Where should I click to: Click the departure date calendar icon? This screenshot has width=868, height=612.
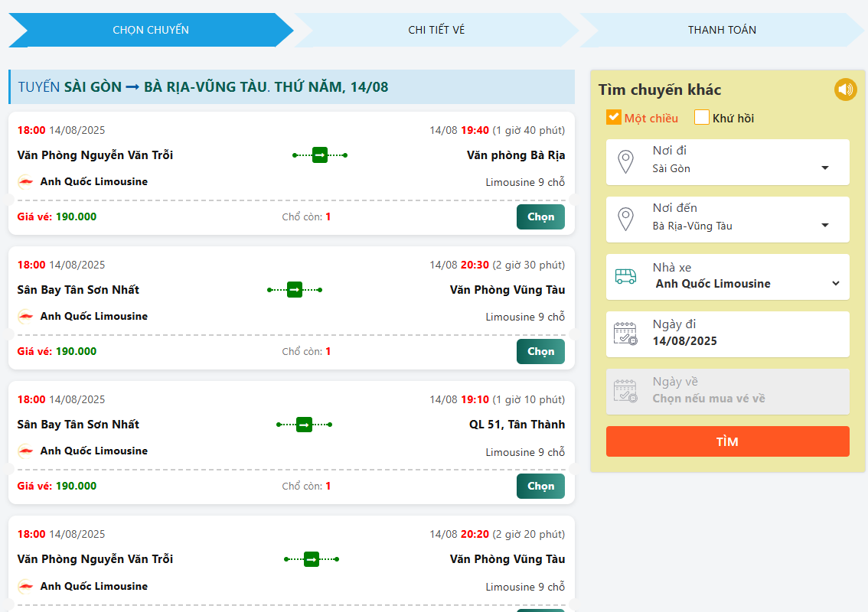(625, 334)
